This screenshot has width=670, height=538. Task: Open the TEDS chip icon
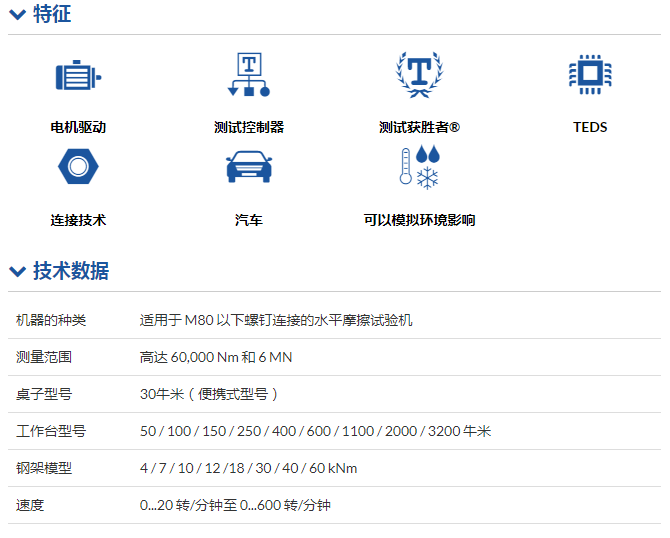(x=590, y=76)
